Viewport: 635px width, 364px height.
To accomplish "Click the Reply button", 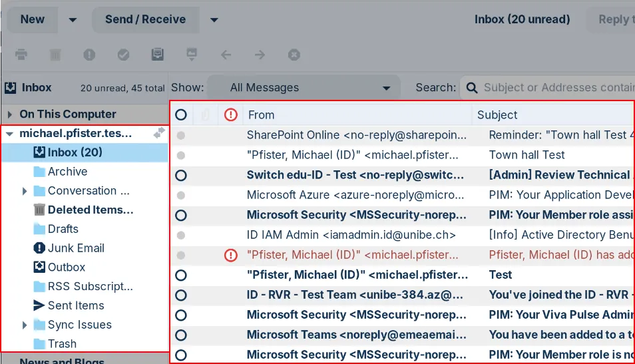I will 610,19.
